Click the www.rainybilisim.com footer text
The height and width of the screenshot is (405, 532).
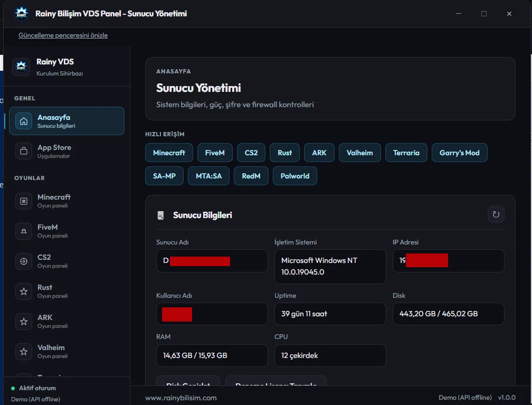pos(181,398)
